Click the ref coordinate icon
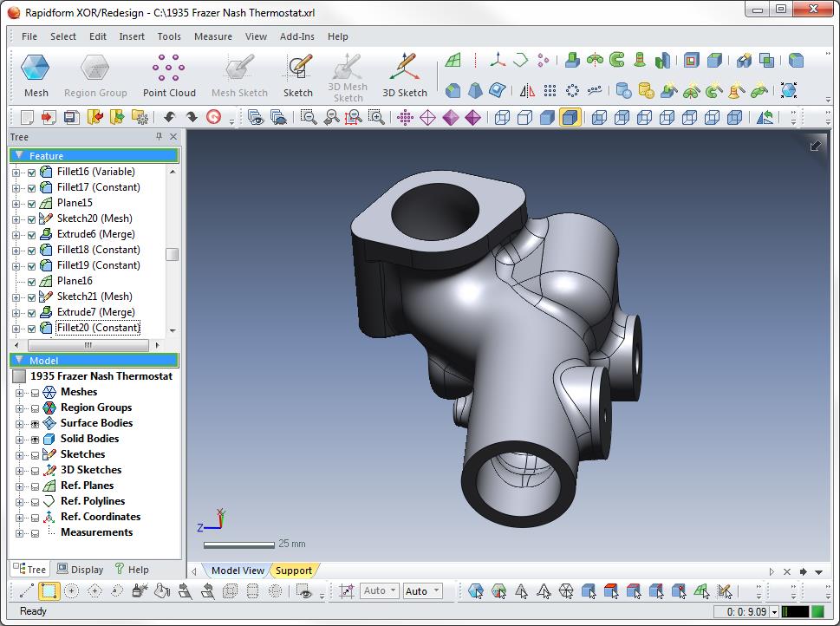Viewport: 840px width, 626px height. [498, 60]
